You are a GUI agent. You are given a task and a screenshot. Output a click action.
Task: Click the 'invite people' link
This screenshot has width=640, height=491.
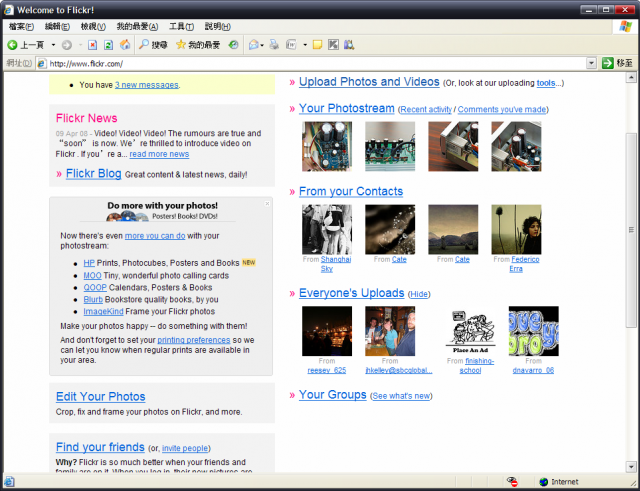(x=185, y=448)
